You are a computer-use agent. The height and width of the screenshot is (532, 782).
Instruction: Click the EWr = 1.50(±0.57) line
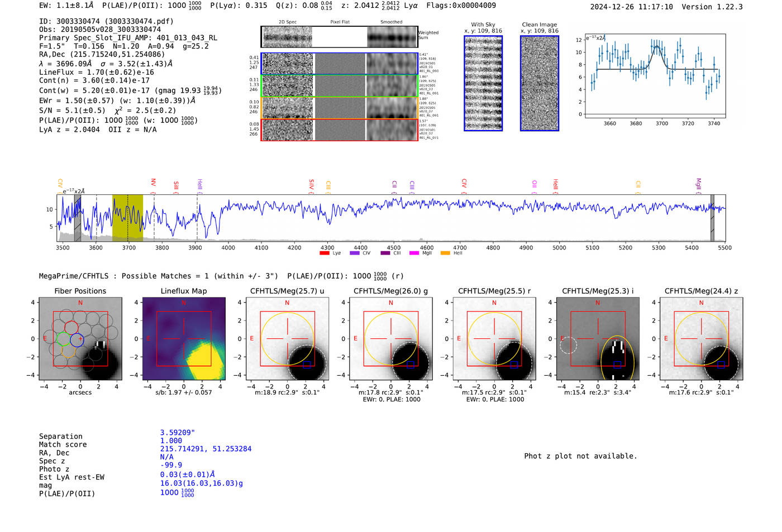point(117,100)
